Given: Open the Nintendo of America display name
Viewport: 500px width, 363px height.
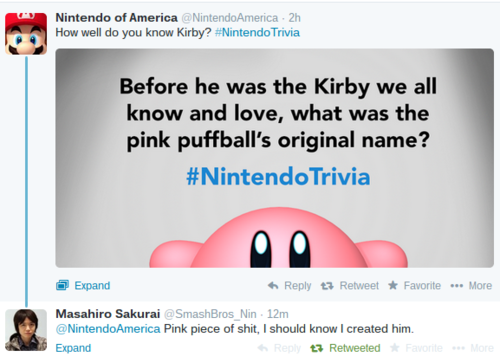Looking at the screenshot, I should pos(116,18).
